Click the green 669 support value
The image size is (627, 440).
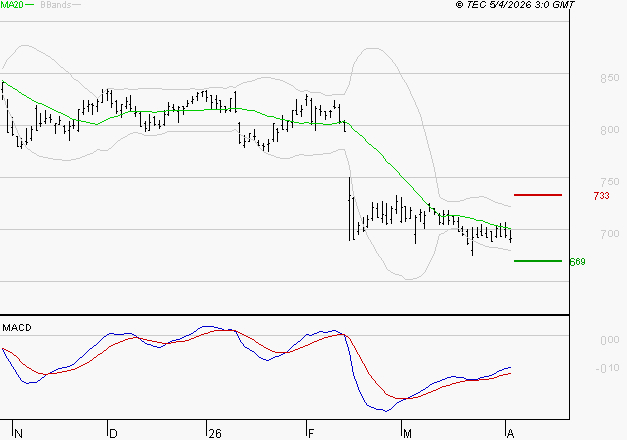click(577, 262)
